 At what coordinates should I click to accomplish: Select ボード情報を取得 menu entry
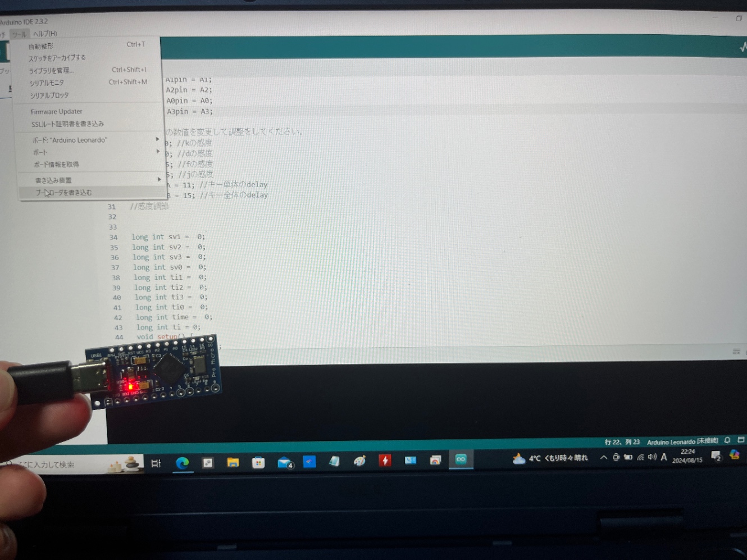click(91, 165)
